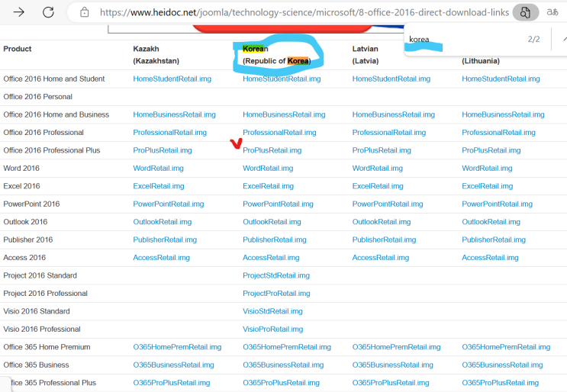Download VisioStdRetail.img
The image size is (567, 392).
[272, 311]
